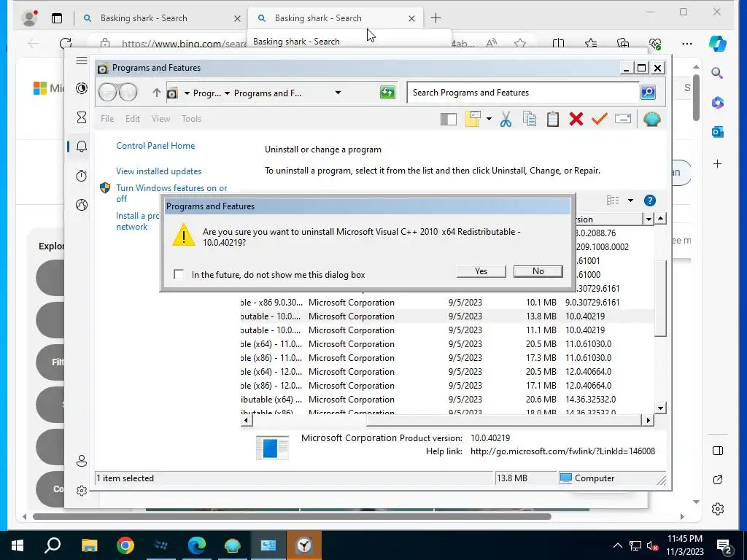This screenshot has width=747, height=560.
Task: Click the Windows Start button
Action: point(18,545)
